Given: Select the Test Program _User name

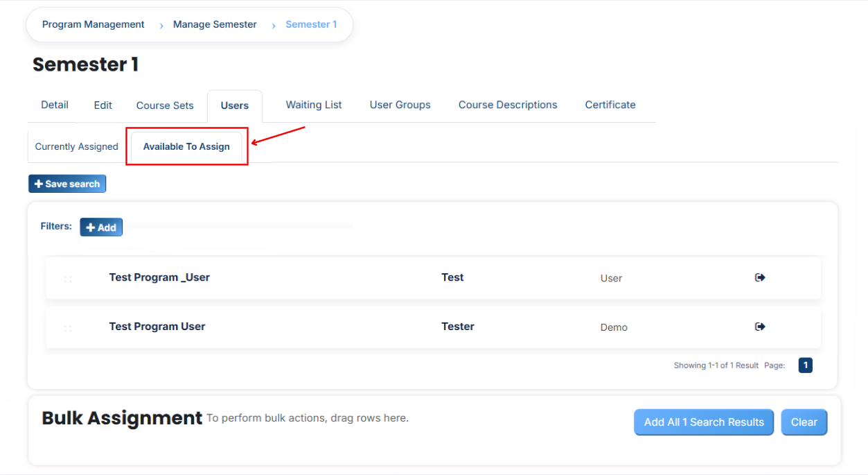Looking at the screenshot, I should (159, 277).
